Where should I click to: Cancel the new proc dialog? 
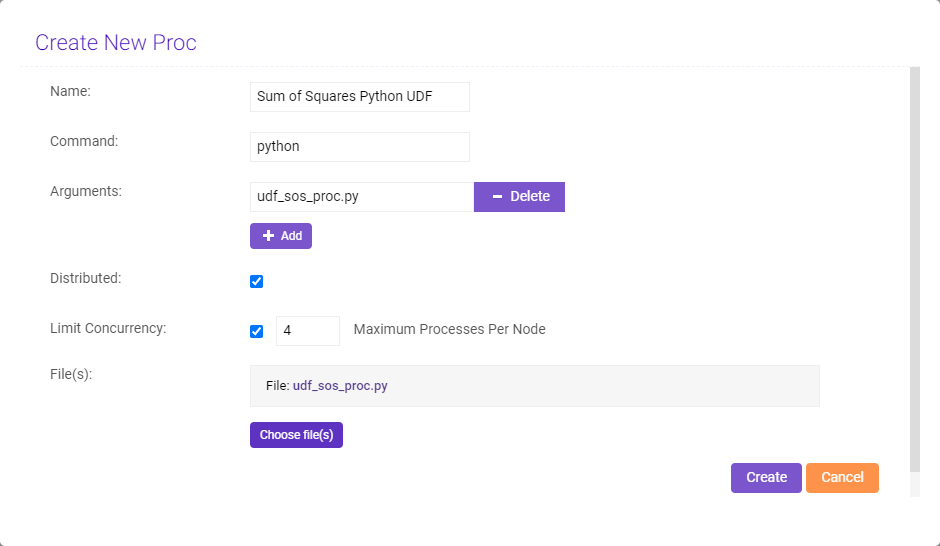click(842, 478)
